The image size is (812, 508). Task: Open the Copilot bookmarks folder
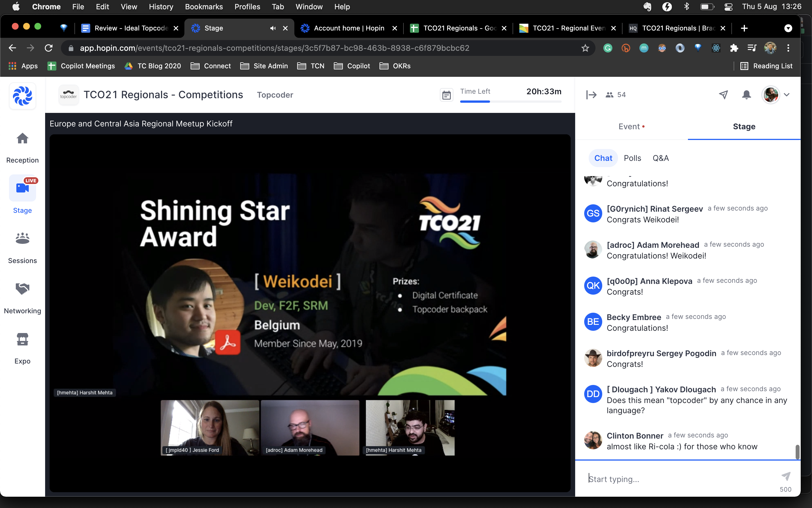coord(352,66)
